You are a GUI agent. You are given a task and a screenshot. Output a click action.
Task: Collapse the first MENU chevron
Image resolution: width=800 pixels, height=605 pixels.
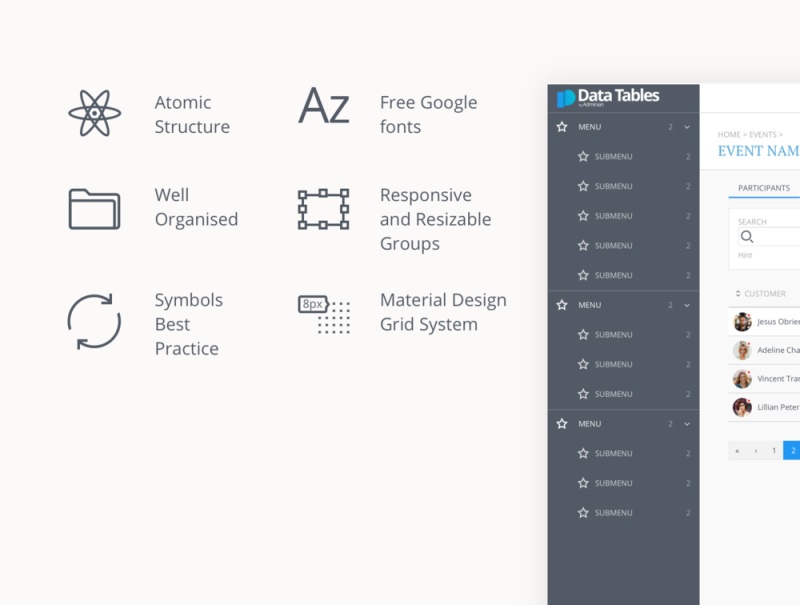687,127
